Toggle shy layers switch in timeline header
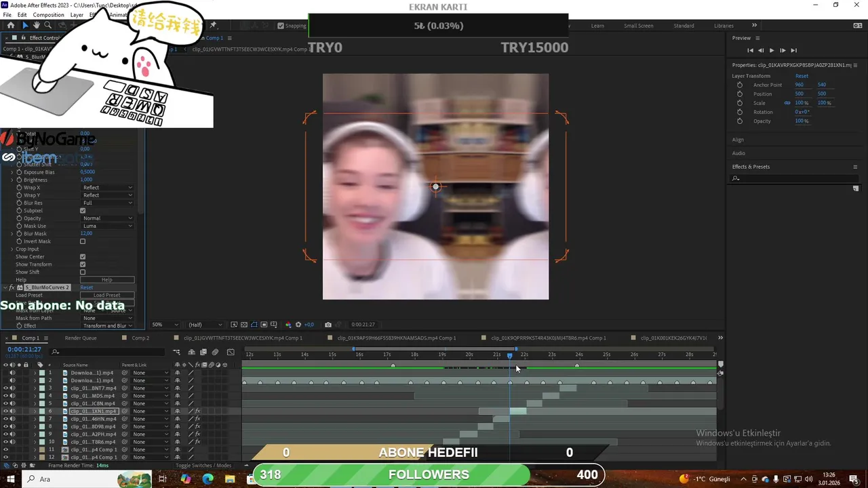Image resolution: width=868 pixels, height=488 pixels. [x=192, y=352]
